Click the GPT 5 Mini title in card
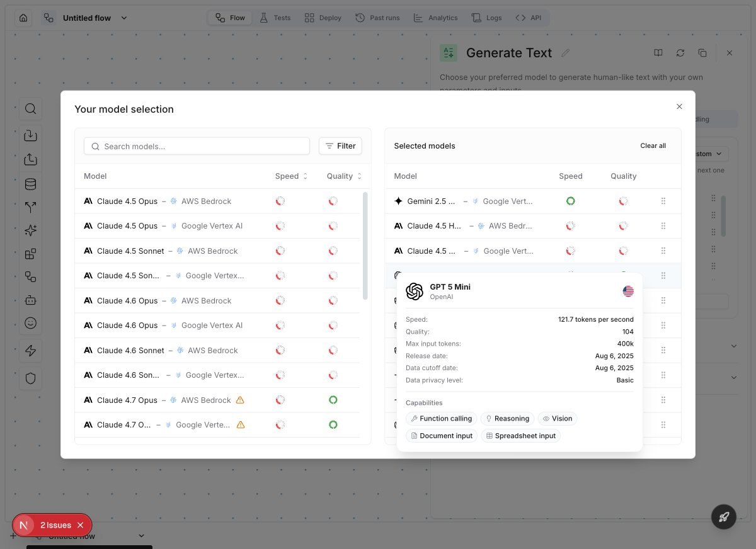 (x=450, y=286)
